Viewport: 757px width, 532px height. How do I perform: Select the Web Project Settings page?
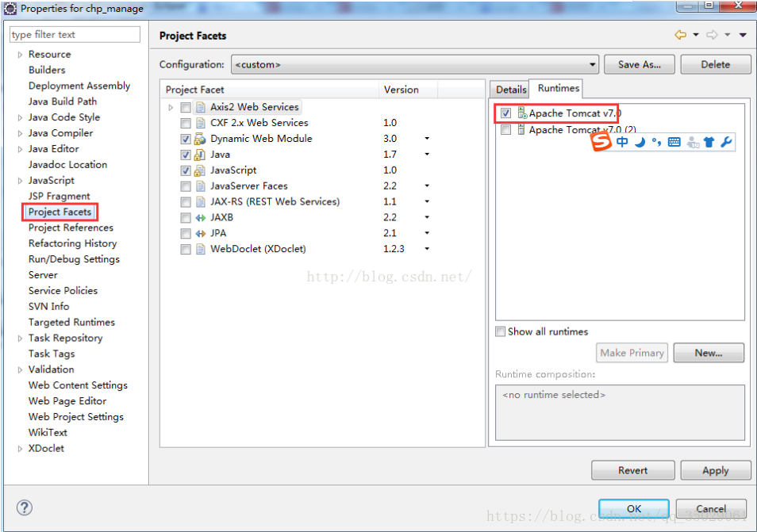(76, 416)
